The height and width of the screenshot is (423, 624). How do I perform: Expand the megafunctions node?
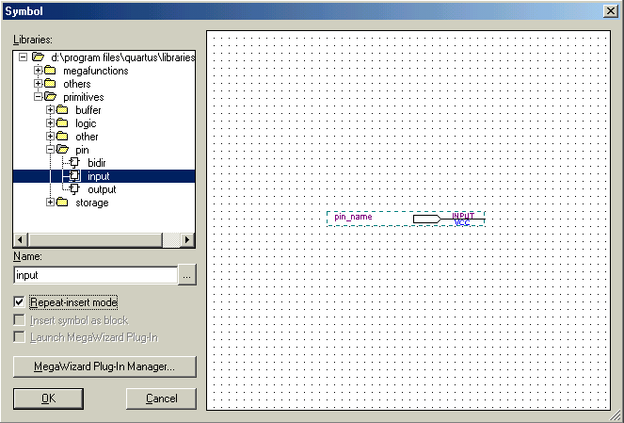[x=38, y=70]
